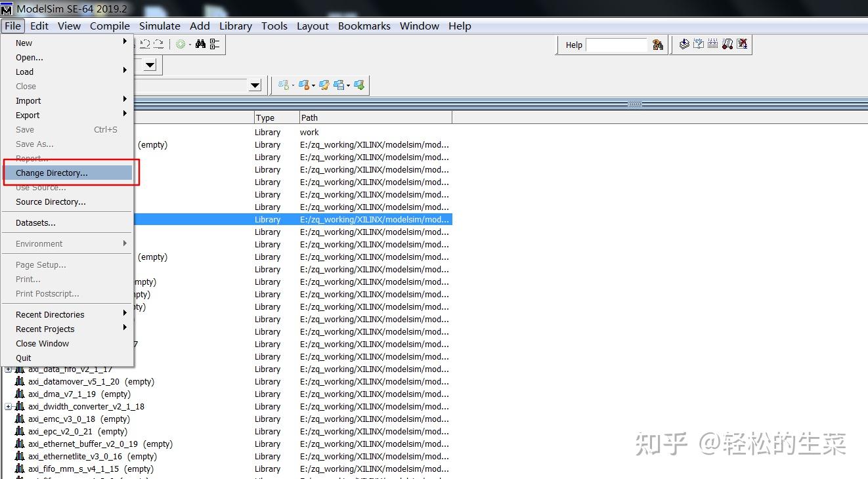Click the binoculars Find icon
868x479 pixels.
coord(200,44)
